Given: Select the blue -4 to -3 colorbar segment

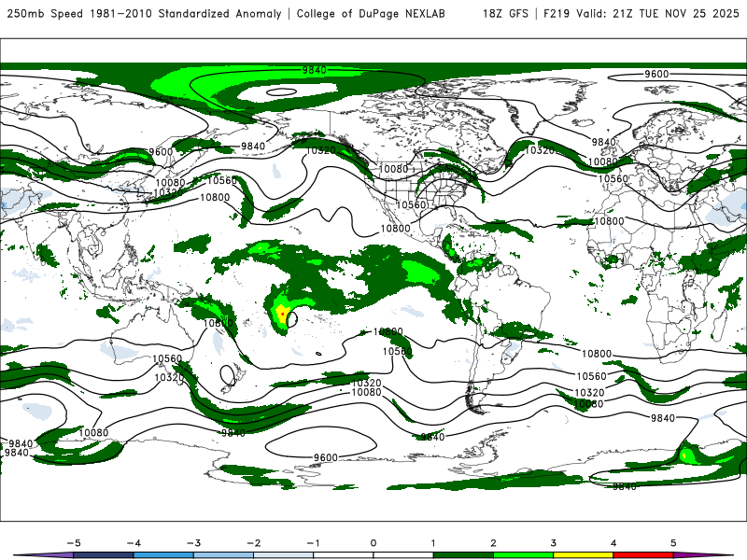Looking at the screenshot, I should point(163,555).
